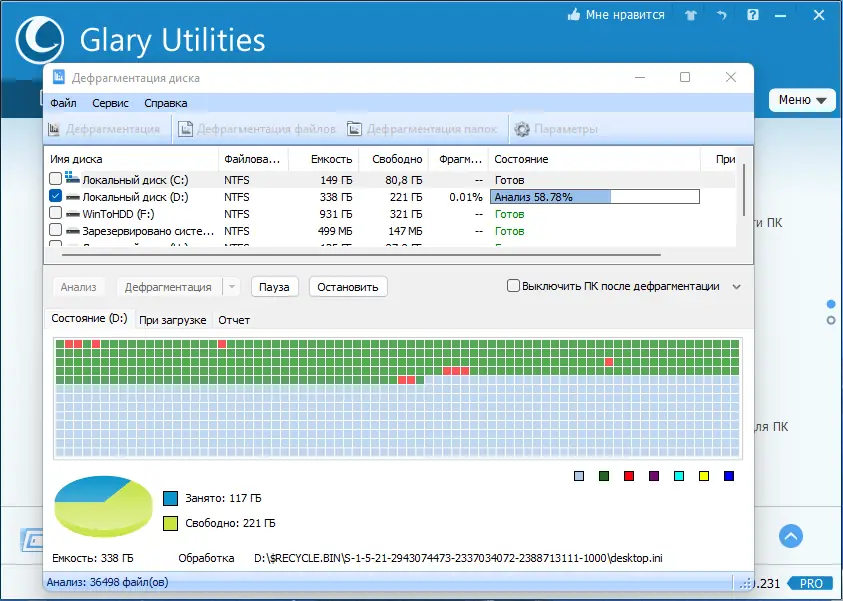This screenshot has height=601, width=843.
Task: Expand chevron next to shutdown option
Action: coord(737,287)
